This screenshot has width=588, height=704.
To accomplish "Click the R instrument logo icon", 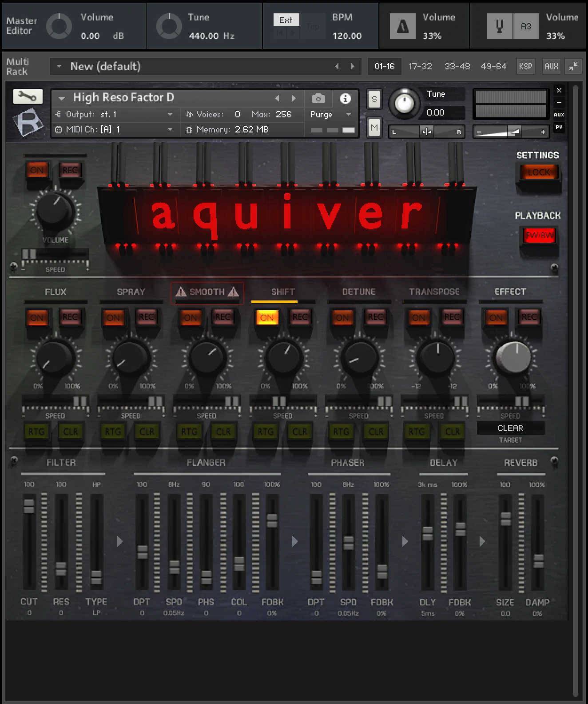I will click(x=28, y=122).
